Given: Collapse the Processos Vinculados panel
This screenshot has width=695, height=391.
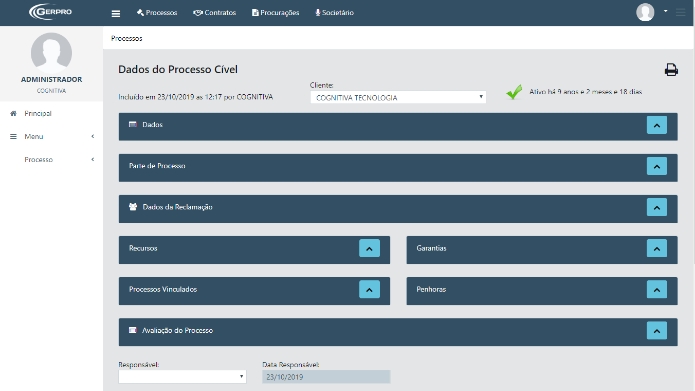Looking at the screenshot, I should [369, 290].
